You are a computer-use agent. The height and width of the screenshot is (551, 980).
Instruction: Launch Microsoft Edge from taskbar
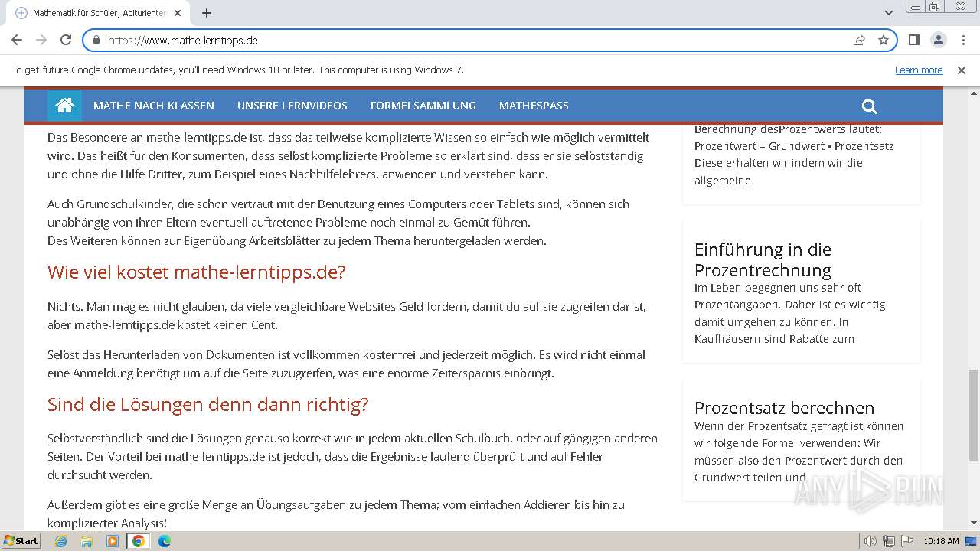[165, 541]
